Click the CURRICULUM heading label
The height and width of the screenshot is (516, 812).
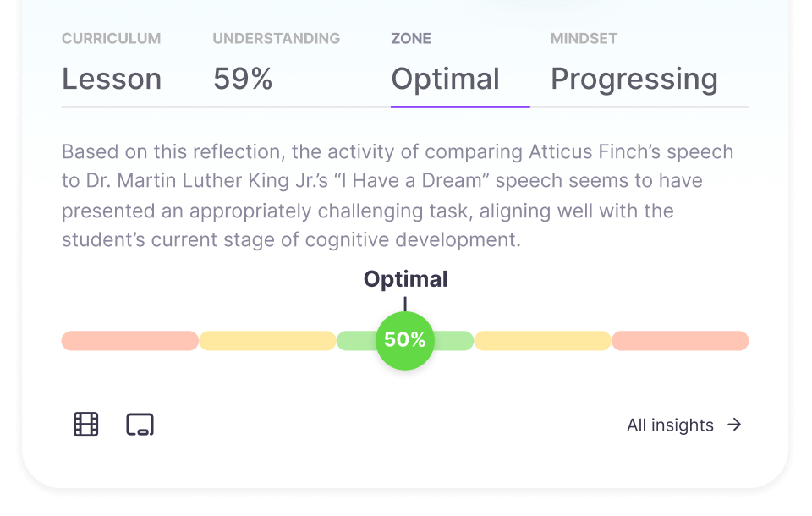tap(112, 38)
